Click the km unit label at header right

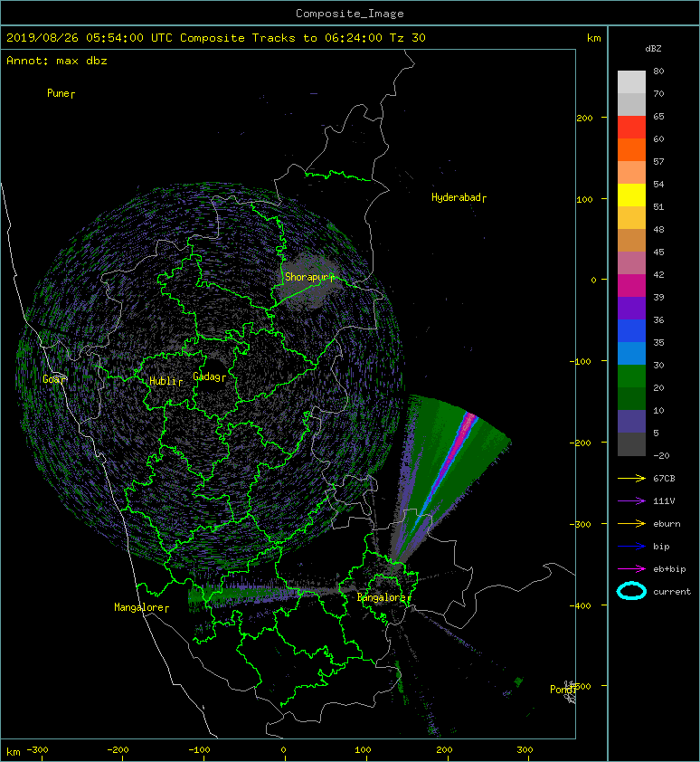click(593, 38)
